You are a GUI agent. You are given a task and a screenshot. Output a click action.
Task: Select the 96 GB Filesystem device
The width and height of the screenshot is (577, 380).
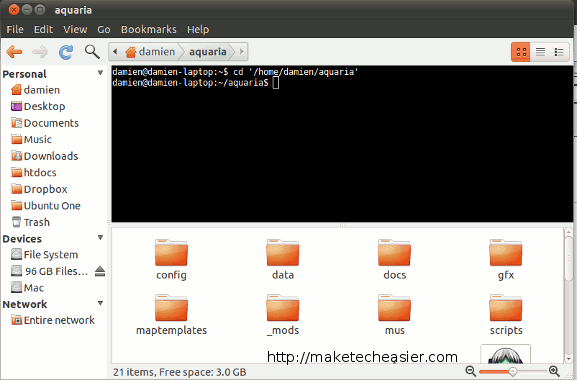(x=49, y=271)
